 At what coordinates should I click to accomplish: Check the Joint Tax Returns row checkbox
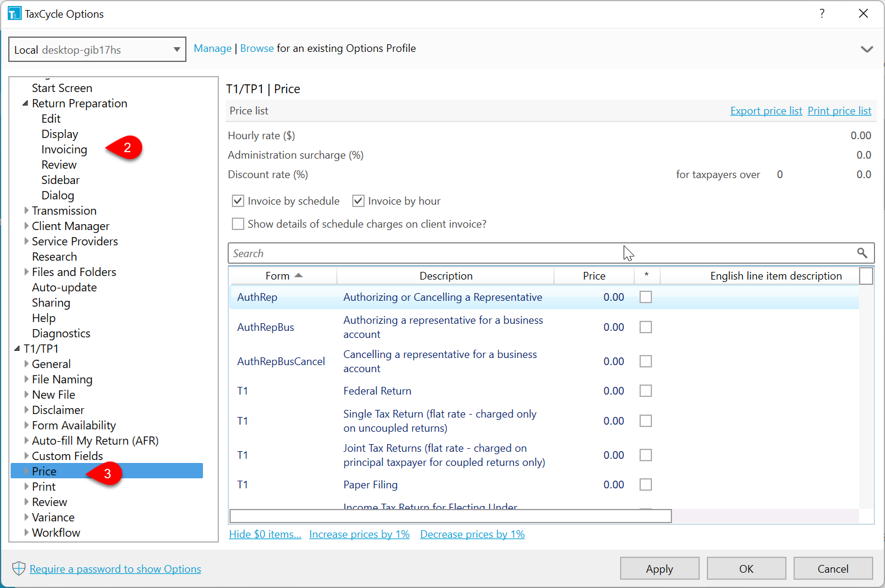[646, 455]
